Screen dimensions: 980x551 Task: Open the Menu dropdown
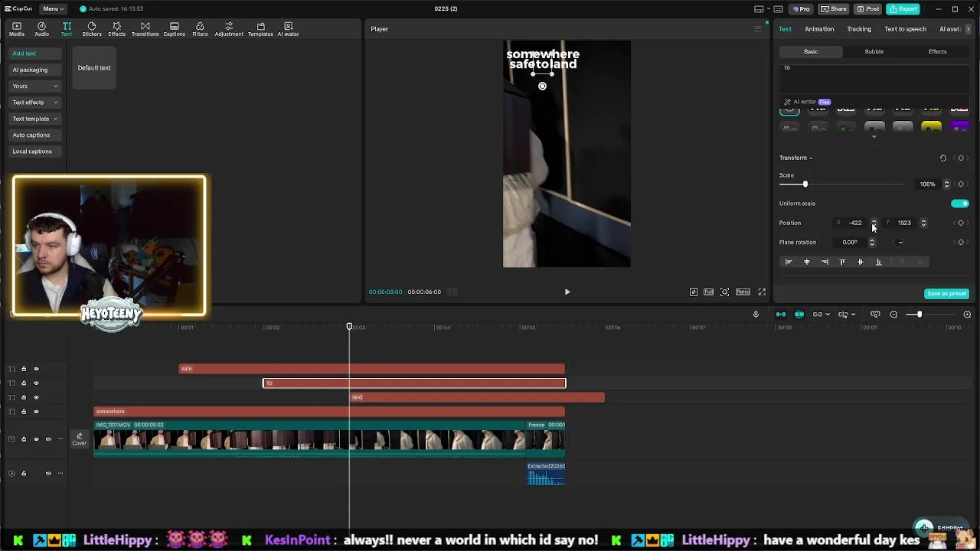tap(52, 8)
